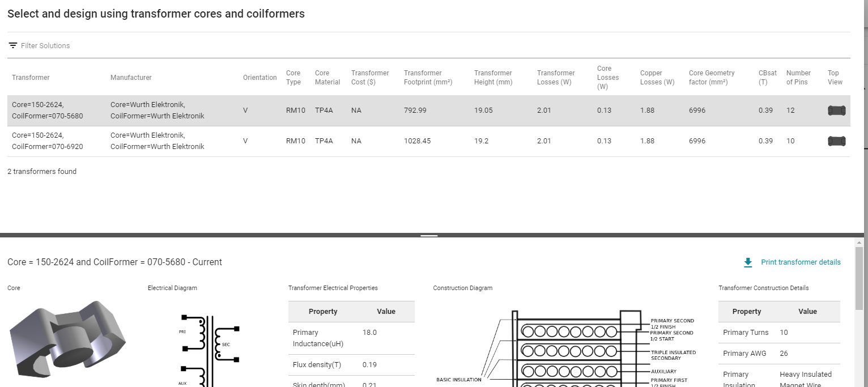Sort by CBsat (T) column header
The image size is (868, 387).
(768, 78)
